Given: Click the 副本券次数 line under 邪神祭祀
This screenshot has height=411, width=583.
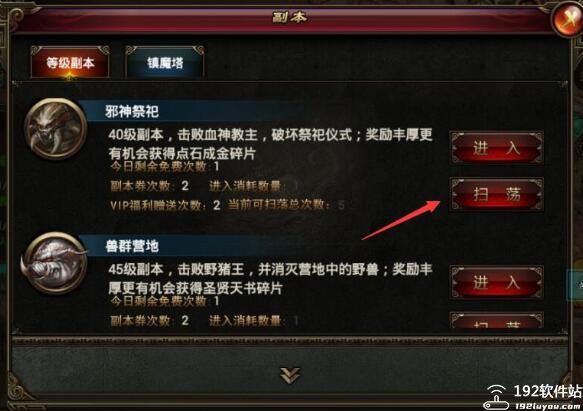Looking at the screenshot, I should tap(149, 186).
